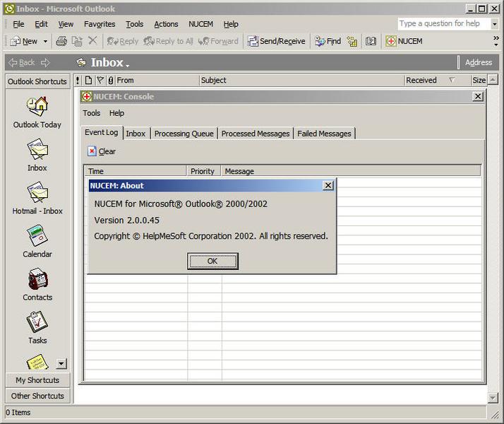Image resolution: width=504 pixels, height=424 pixels.
Task: Sort by the From column header
Action: click(x=157, y=80)
